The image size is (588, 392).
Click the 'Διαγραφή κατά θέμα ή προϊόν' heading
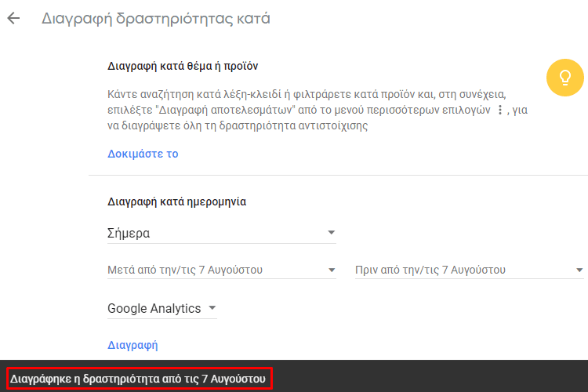[x=183, y=66]
